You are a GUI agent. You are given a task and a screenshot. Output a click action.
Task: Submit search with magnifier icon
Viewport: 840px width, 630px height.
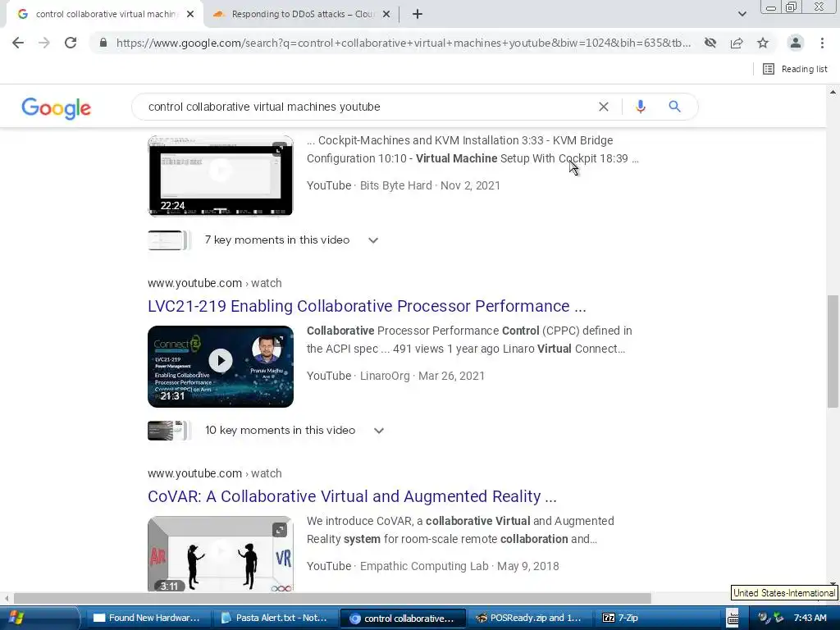coord(674,107)
